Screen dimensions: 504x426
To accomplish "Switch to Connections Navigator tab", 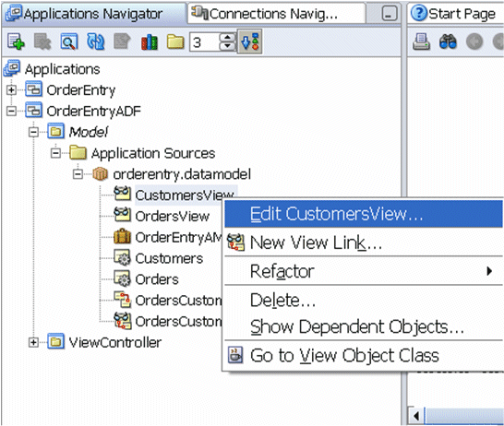I will (276, 14).
